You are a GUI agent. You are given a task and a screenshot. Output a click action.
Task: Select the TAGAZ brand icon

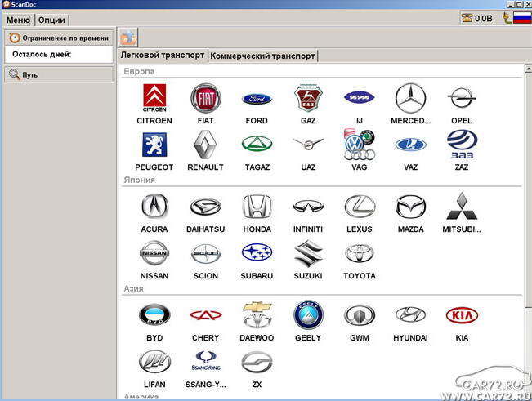[257, 144]
